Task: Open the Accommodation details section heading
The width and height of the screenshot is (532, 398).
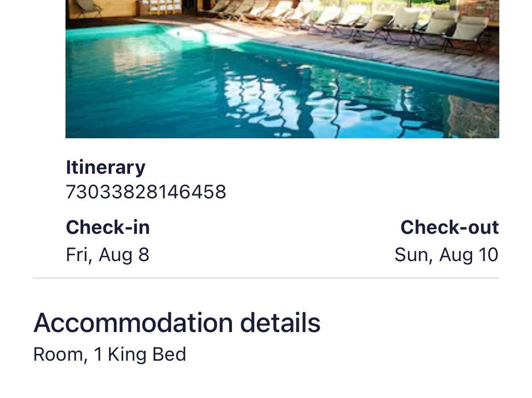Action: click(176, 323)
